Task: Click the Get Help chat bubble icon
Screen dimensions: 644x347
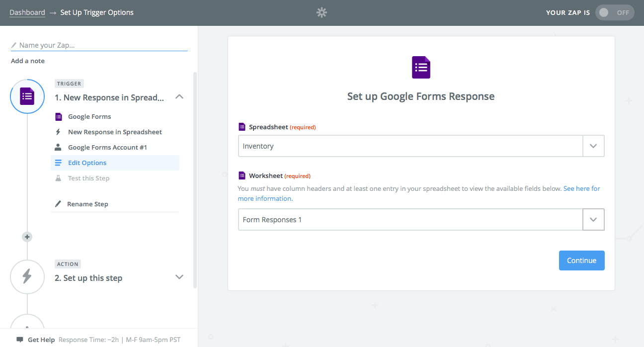Action: coord(20,340)
